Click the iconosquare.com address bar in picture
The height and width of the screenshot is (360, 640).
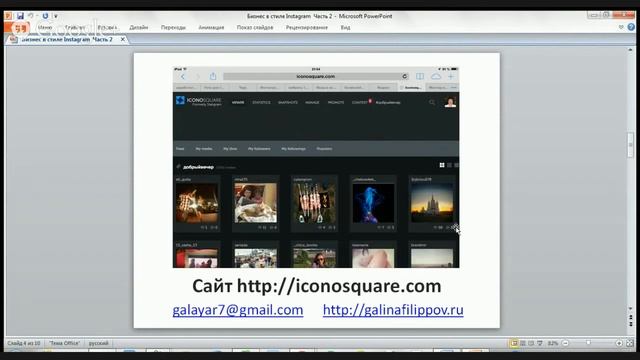pyautogui.click(x=316, y=76)
